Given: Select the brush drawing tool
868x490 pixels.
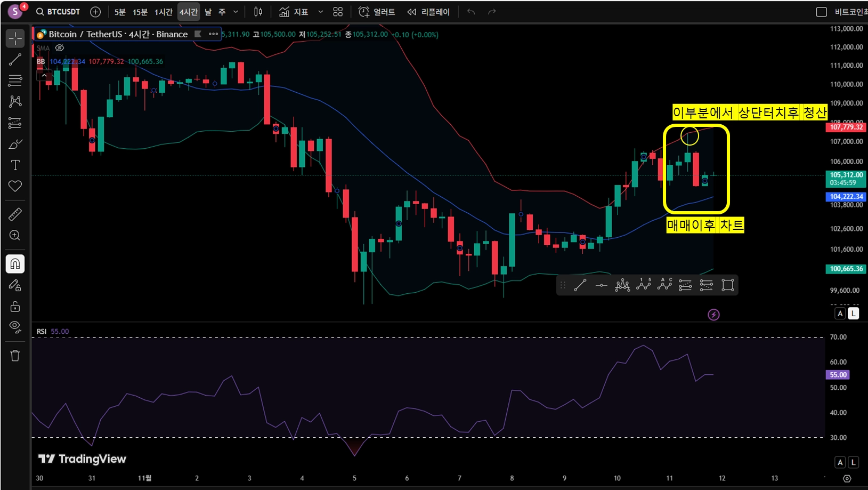Looking at the screenshot, I should (x=15, y=144).
